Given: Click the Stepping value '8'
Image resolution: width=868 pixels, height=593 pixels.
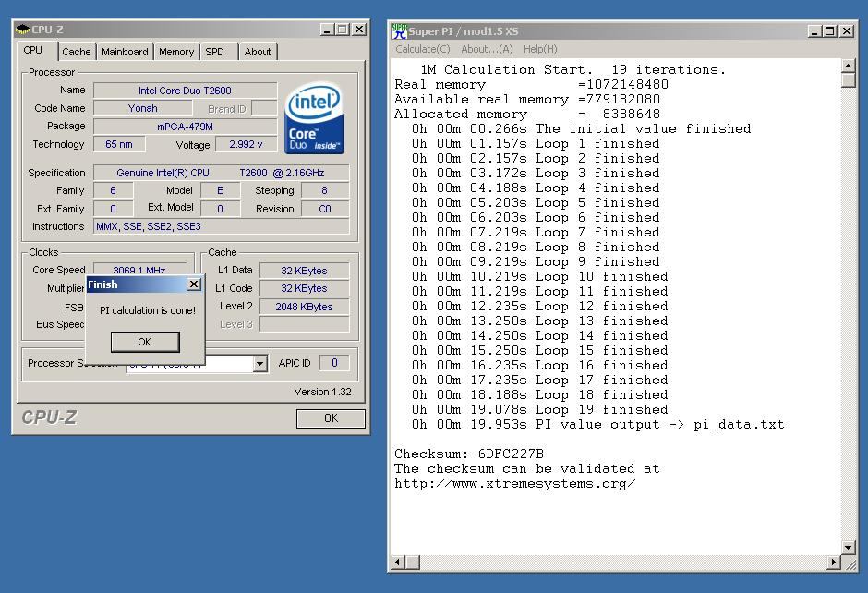Looking at the screenshot, I should pyautogui.click(x=324, y=190).
